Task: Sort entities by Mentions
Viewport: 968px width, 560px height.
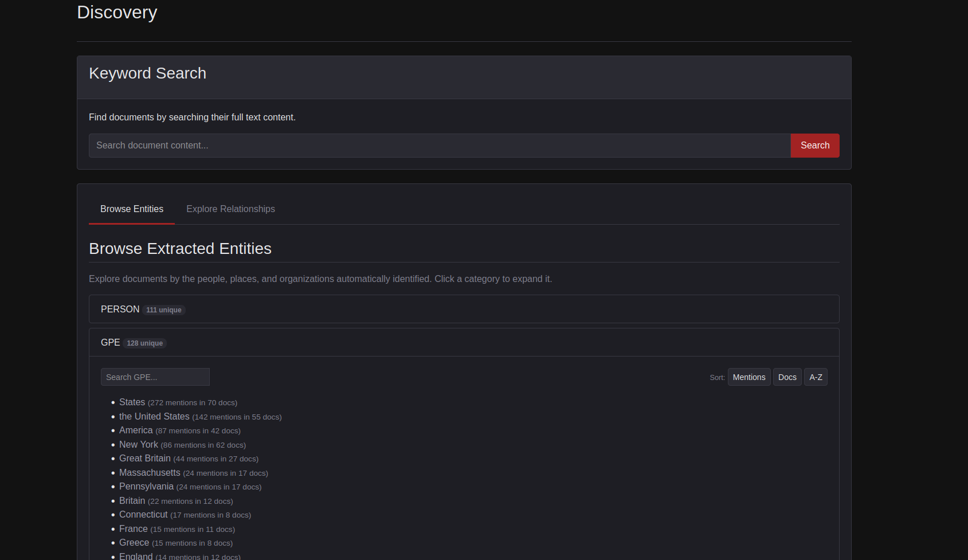Action: pos(748,377)
